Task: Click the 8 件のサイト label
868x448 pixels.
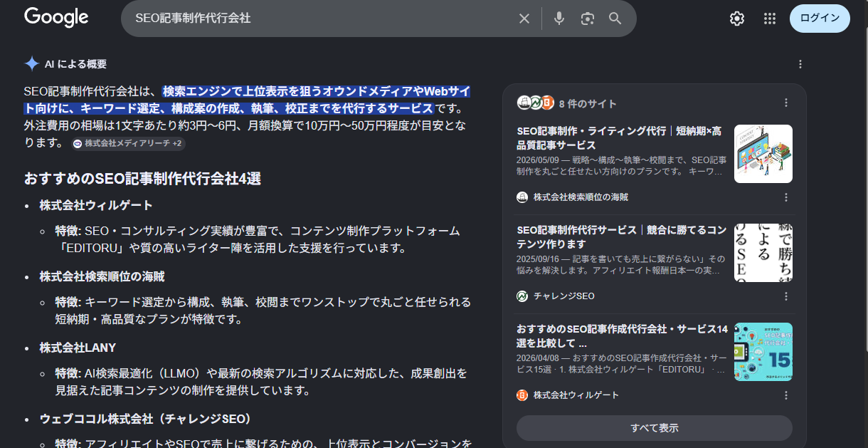Action: coord(588,103)
